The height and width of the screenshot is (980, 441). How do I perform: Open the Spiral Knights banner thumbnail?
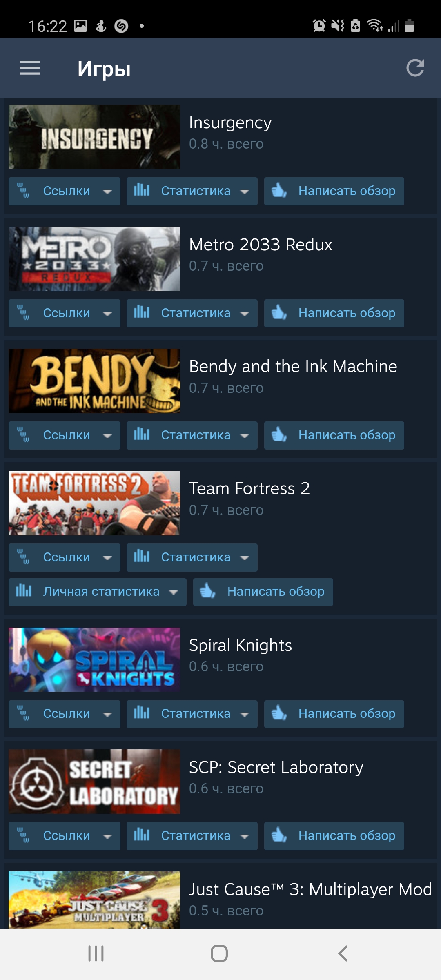[94, 659]
